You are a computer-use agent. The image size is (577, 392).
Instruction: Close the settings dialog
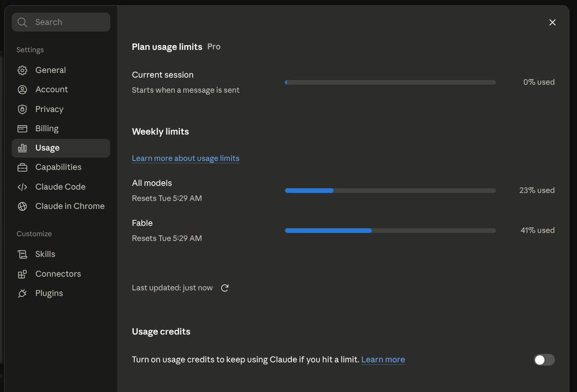[x=552, y=22]
